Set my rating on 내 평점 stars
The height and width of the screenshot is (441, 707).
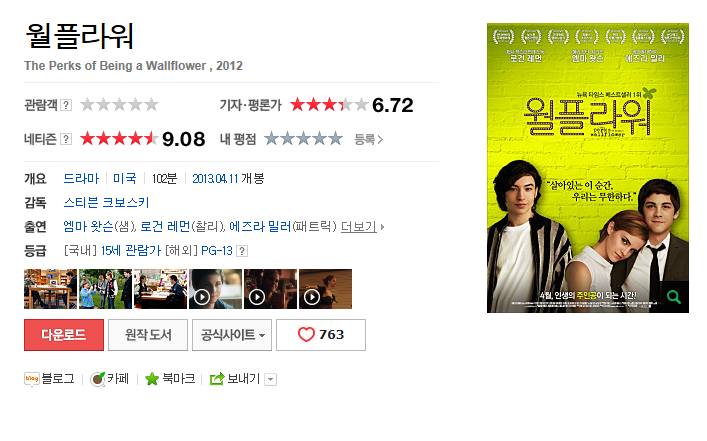[303, 139]
